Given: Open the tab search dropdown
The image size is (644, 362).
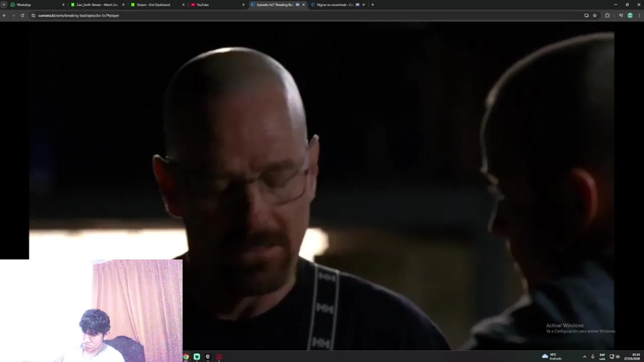Looking at the screenshot, I should pyautogui.click(x=4, y=5).
